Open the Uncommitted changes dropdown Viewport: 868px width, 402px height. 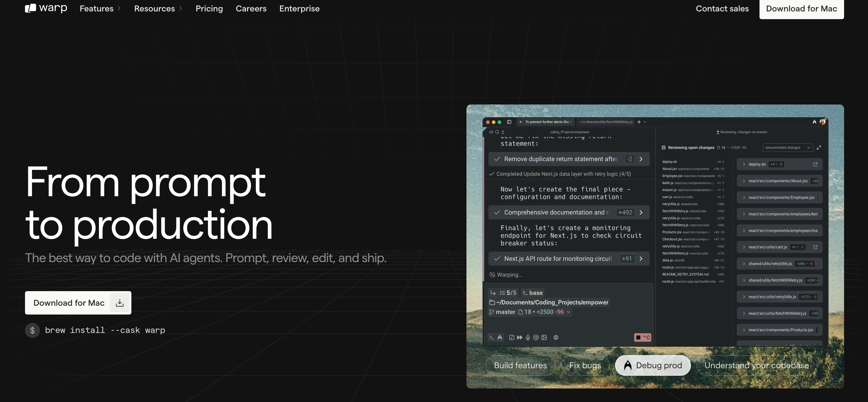click(787, 148)
